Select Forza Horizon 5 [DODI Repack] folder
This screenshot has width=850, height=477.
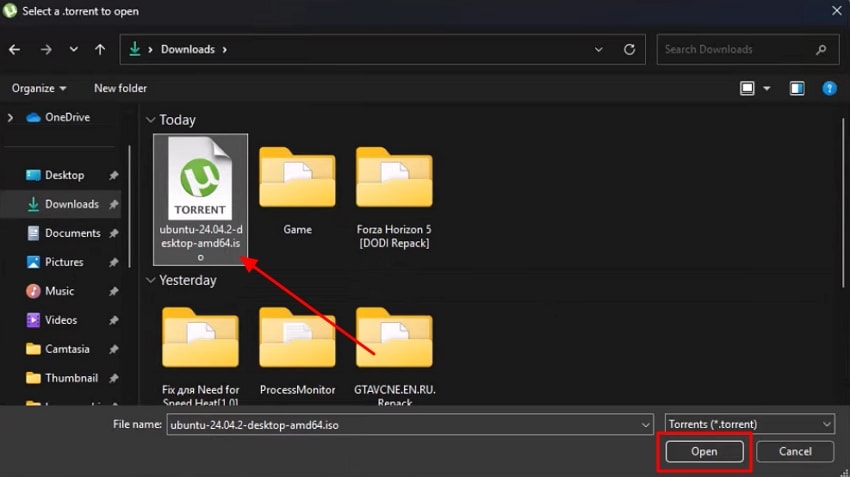coord(394,198)
